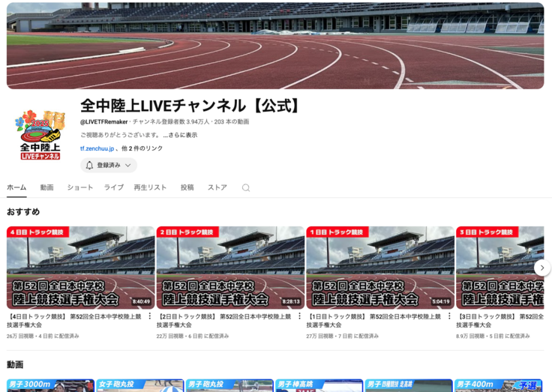This screenshot has height=392, width=552.
Task: Open the 【3日目トラック競技】 video title
Action: (x=500, y=321)
